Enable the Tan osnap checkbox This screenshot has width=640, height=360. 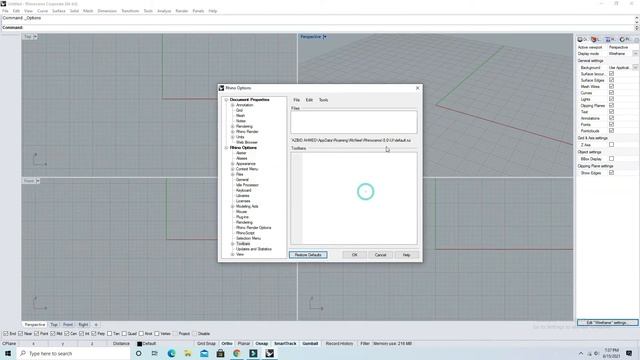[x=109, y=334]
